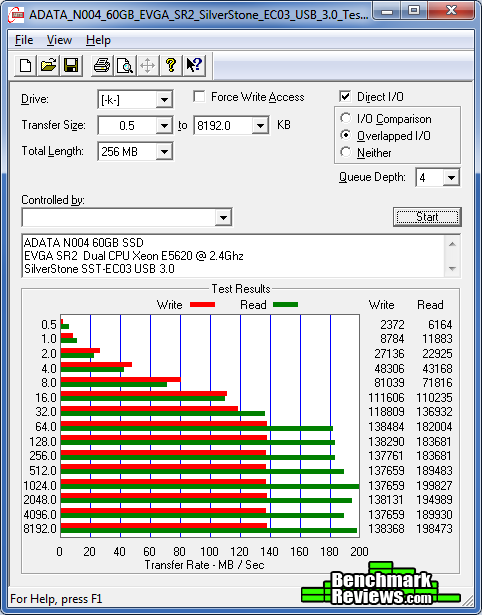Click the Start benchmark button
The height and width of the screenshot is (615, 482).
[x=427, y=217]
